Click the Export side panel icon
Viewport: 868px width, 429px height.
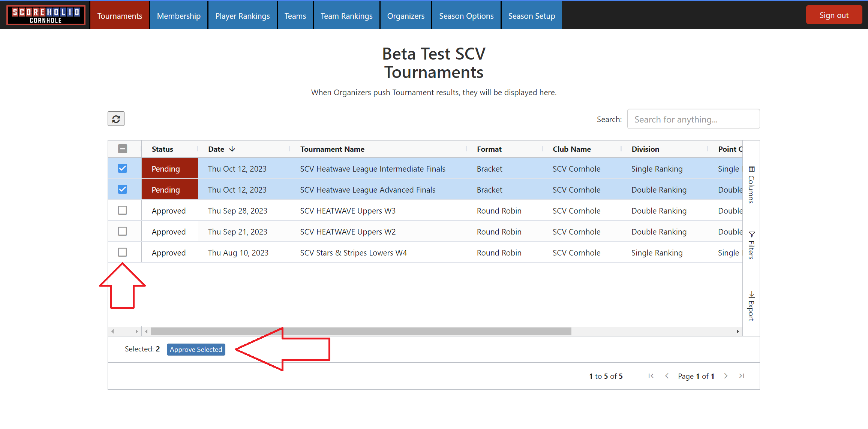[x=751, y=306]
